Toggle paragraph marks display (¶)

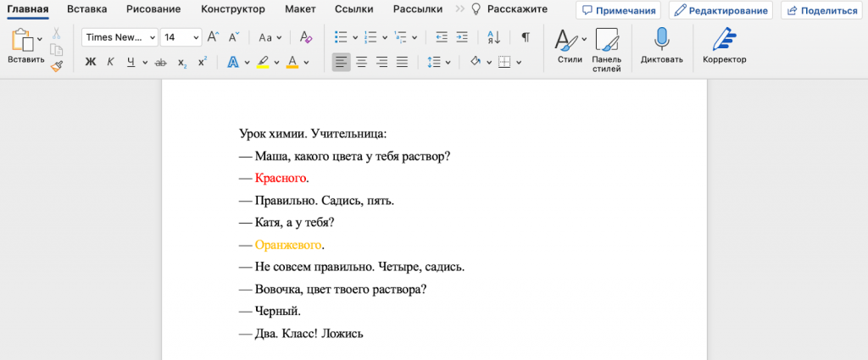tap(526, 37)
